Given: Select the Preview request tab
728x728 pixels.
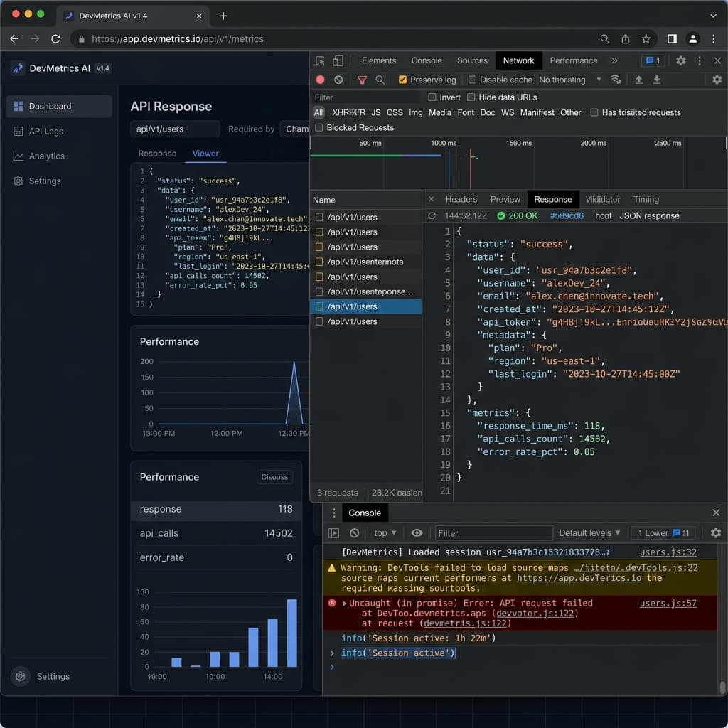Looking at the screenshot, I should 505,199.
